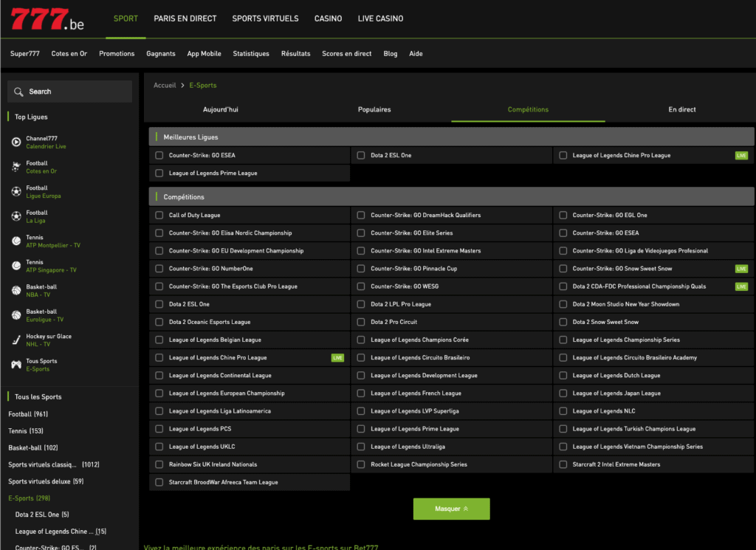Open Channel777 play icon in Top Ligues
756x550 pixels.
tap(16, 142)
